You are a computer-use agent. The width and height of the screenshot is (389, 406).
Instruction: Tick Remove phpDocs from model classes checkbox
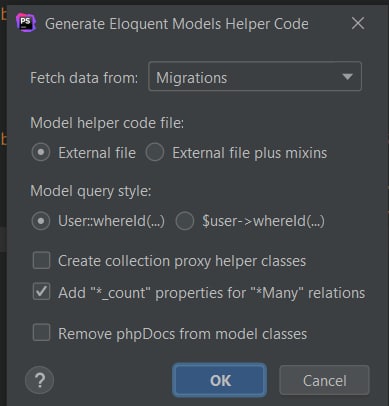click(x=41, y=333)
